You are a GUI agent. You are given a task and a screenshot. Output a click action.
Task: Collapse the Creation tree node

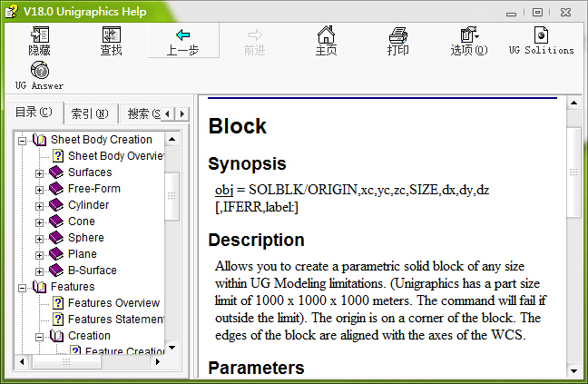click(39, 337)
